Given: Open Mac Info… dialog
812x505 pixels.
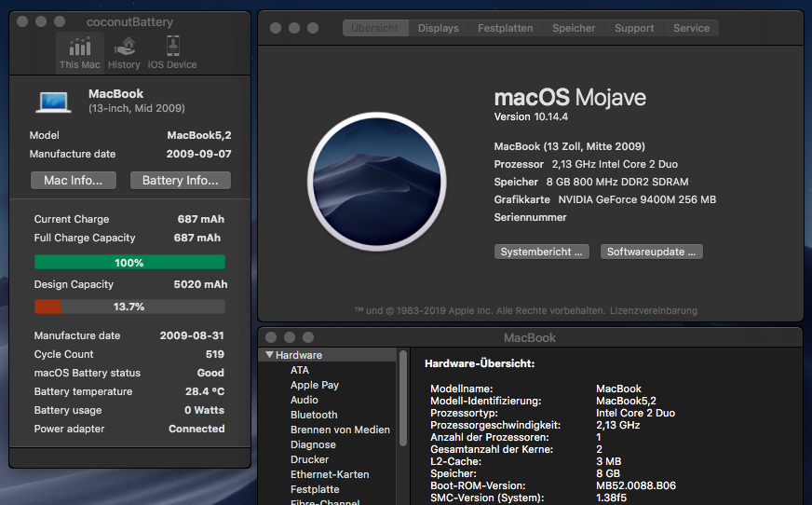Looking at the screenshot, I should click(x=73, y=180).
